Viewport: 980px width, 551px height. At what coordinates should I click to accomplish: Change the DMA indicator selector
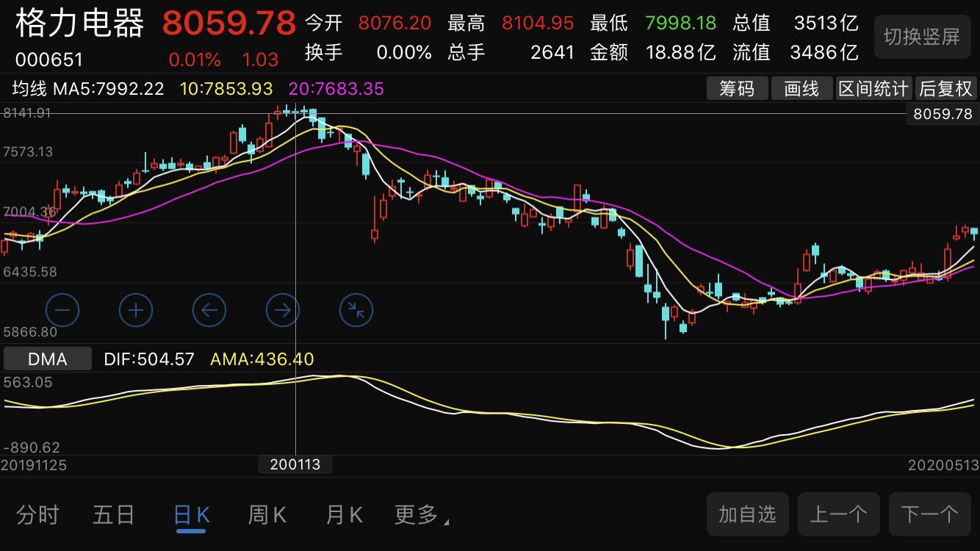[x=48, y=359]
